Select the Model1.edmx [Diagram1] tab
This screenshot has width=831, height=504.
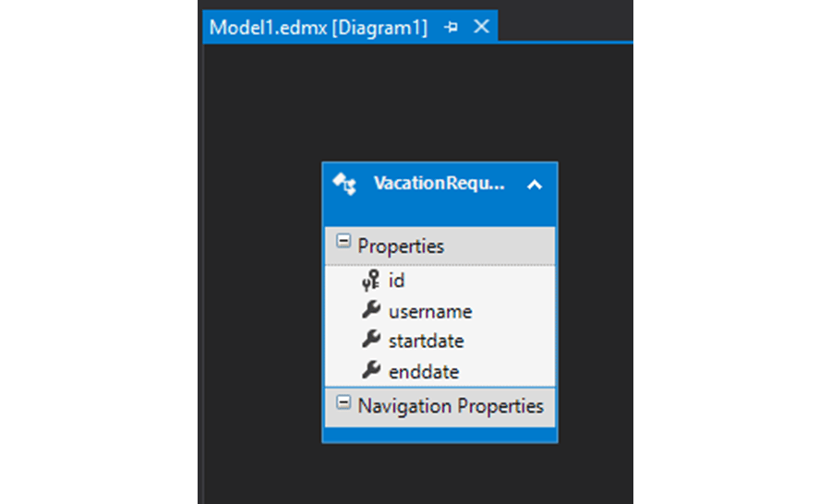(318, 27)
